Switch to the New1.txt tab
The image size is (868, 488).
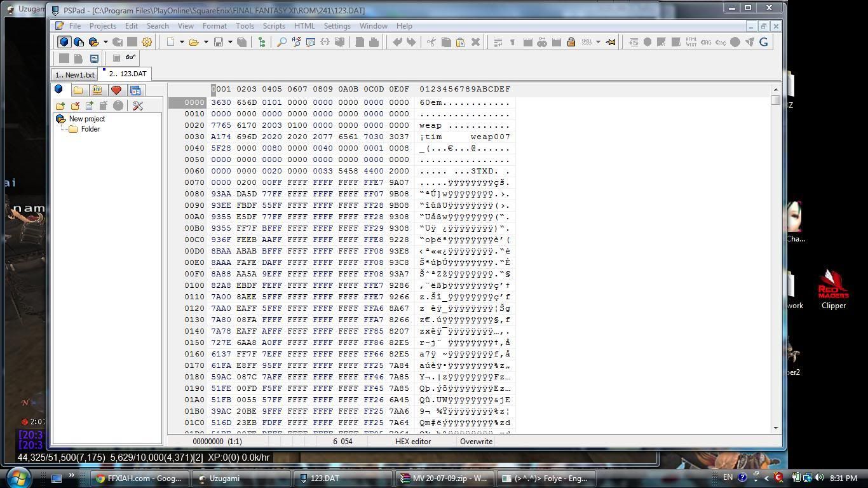click(x=75, y=74)
